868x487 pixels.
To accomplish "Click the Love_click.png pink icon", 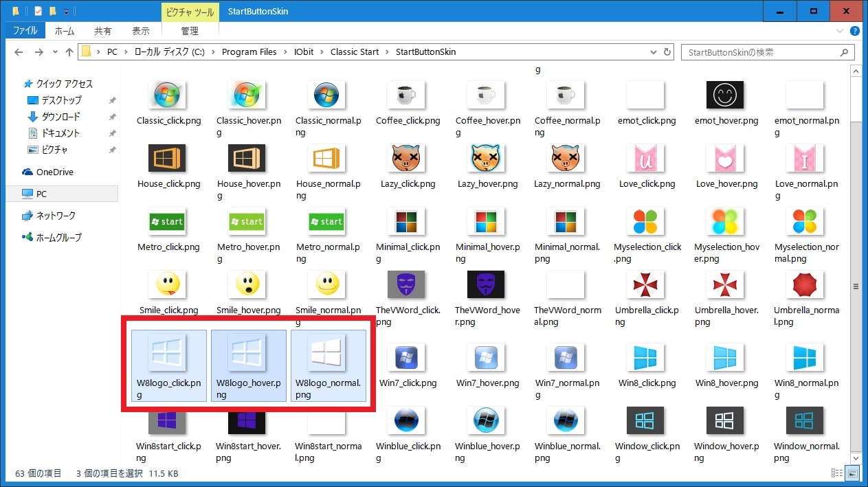I will (x=645, y=158).
